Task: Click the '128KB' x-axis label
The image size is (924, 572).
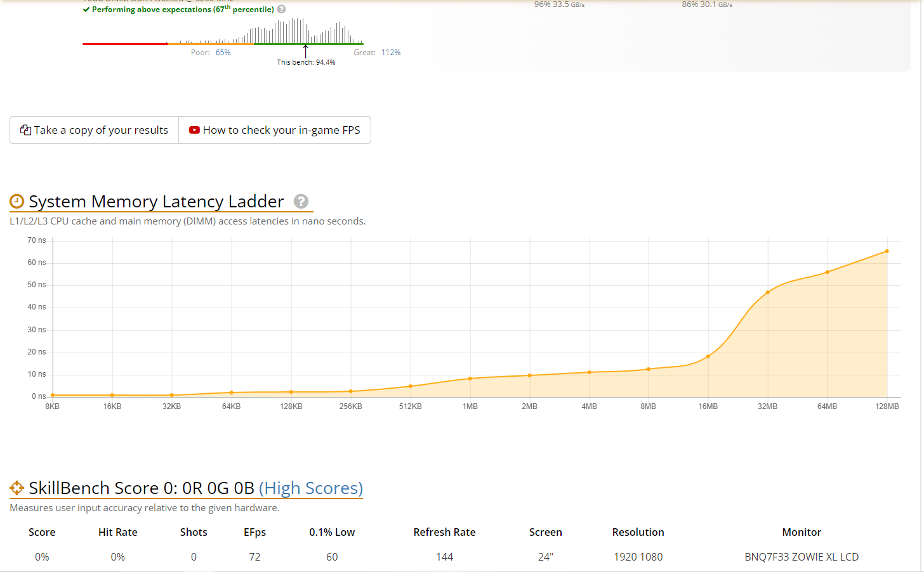Action: click(291, 406)
